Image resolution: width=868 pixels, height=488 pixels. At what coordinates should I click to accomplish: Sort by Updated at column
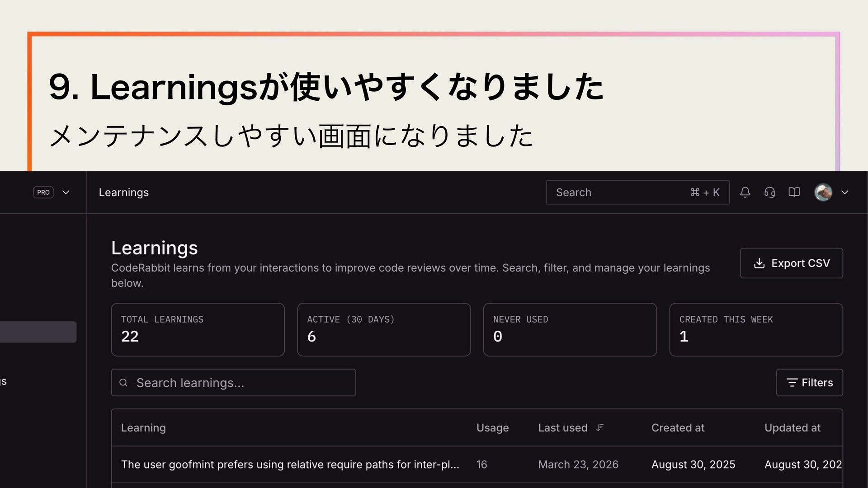click(x=792, y=428)
